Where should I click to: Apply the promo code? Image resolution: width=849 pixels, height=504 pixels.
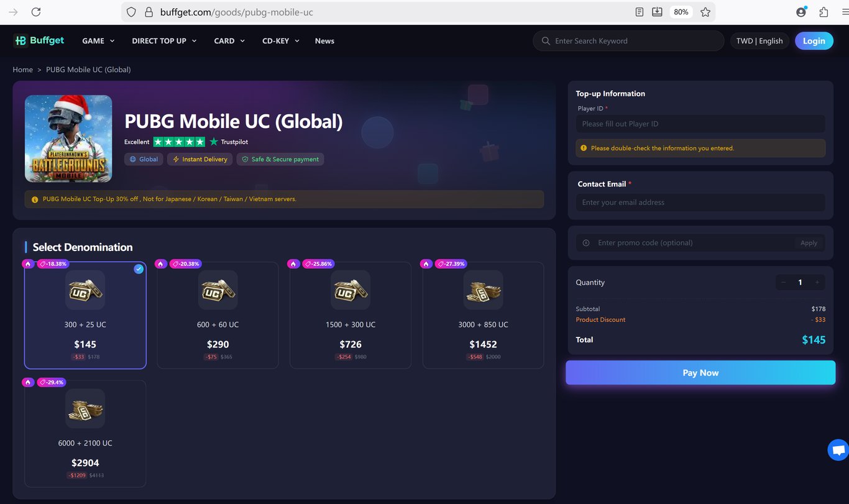pyautogui.click(x=809, y=243)
